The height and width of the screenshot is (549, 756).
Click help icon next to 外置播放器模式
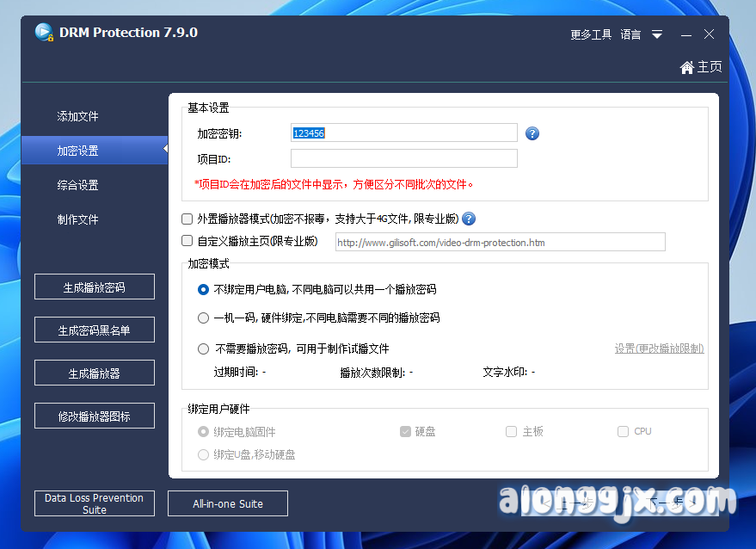(x=469, y=219)
